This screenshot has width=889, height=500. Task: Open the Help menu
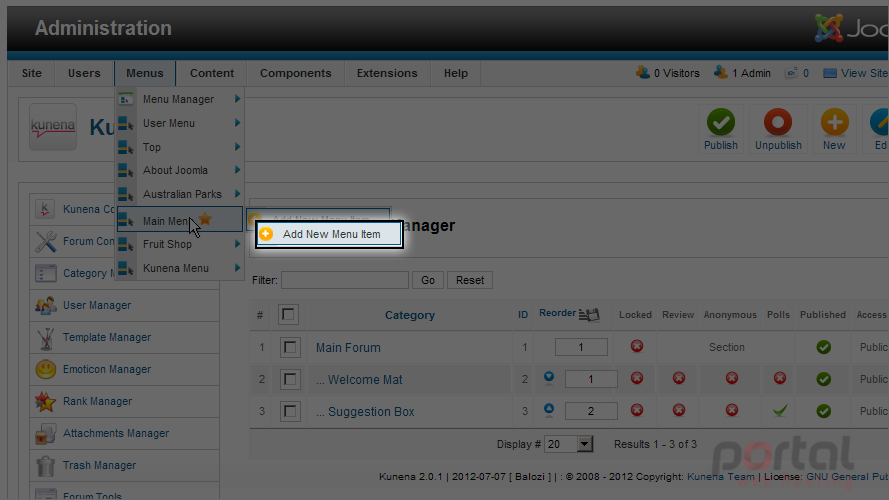tap(455, 73)
